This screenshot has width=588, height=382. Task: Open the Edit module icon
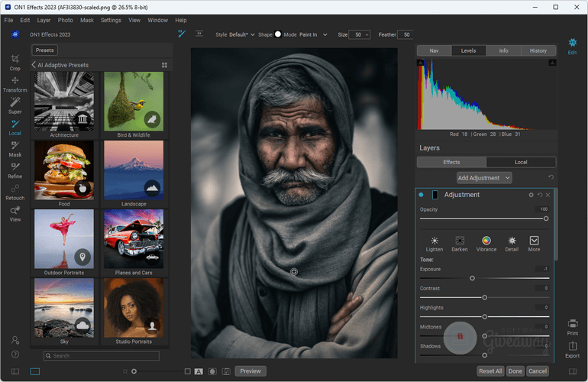pos(572,46)
